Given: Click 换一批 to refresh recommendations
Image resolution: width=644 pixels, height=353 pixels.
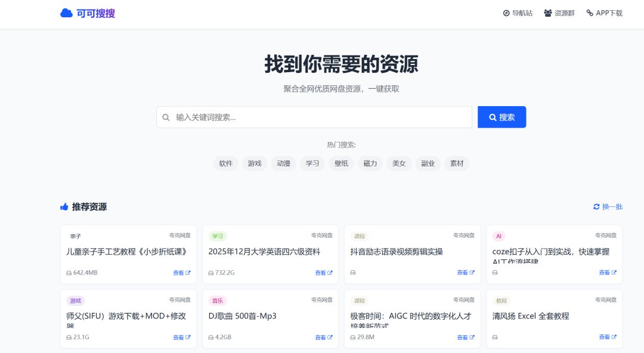Looking at the screenshot, I should point(611,206).
